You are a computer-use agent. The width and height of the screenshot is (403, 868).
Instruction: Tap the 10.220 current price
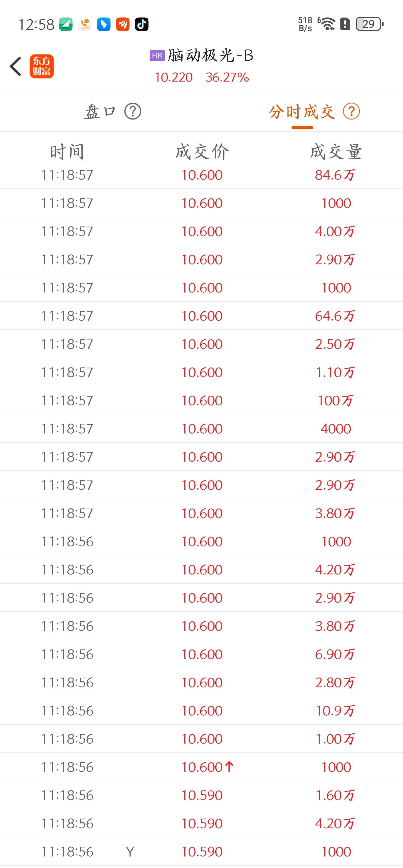(x=174, y=78)
